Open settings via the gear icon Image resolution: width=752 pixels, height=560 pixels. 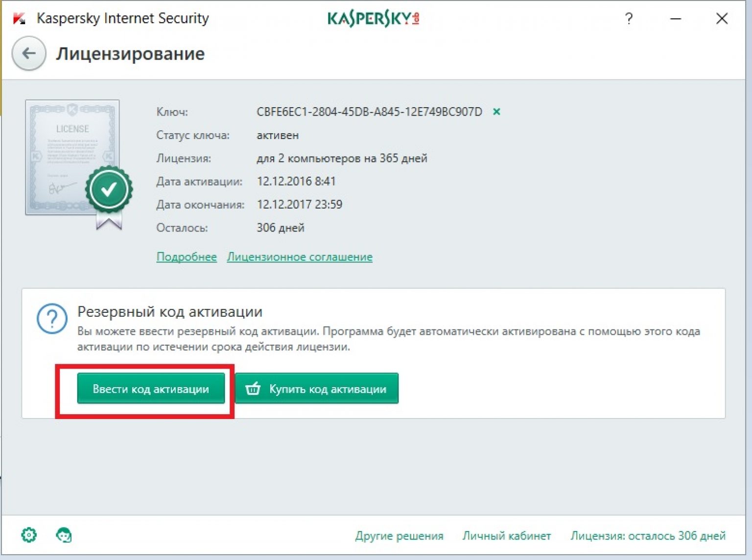[29, 535]
